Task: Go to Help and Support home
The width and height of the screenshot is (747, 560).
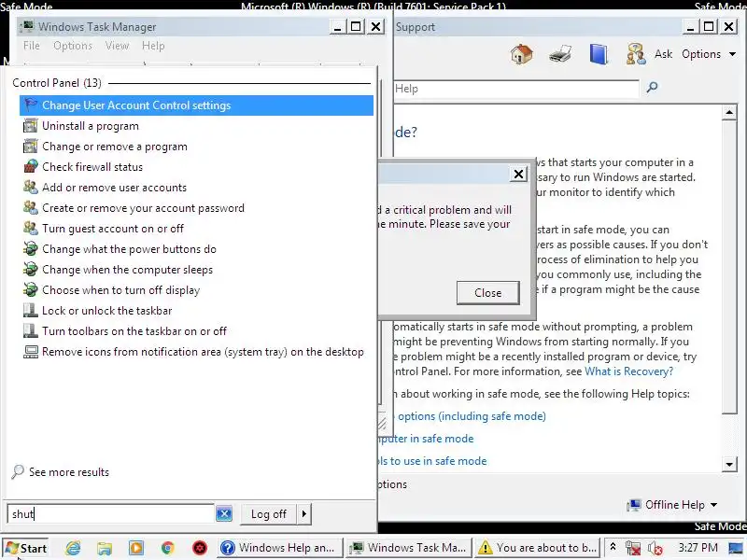Action: 522,54
